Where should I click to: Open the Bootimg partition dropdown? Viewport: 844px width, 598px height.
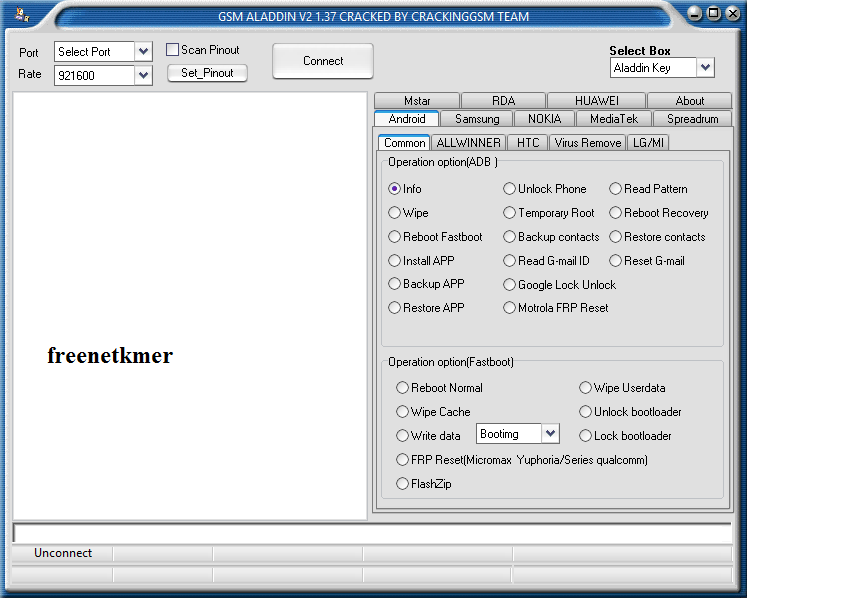click(x=550, y=433)
